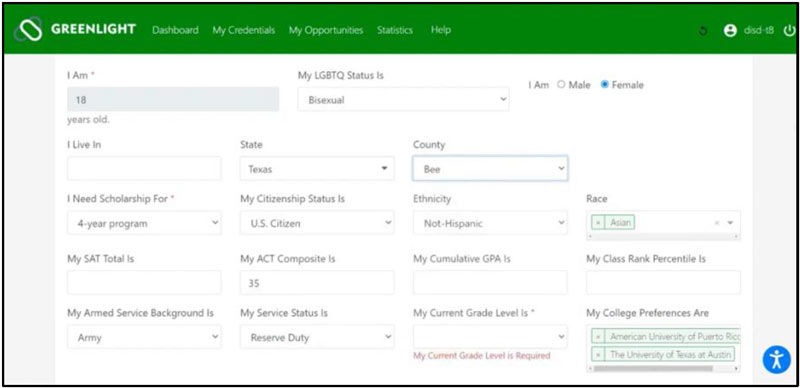Viewport: 800px width, 388px height.
Task: Select the Female radio button
Action: (605, 85)
